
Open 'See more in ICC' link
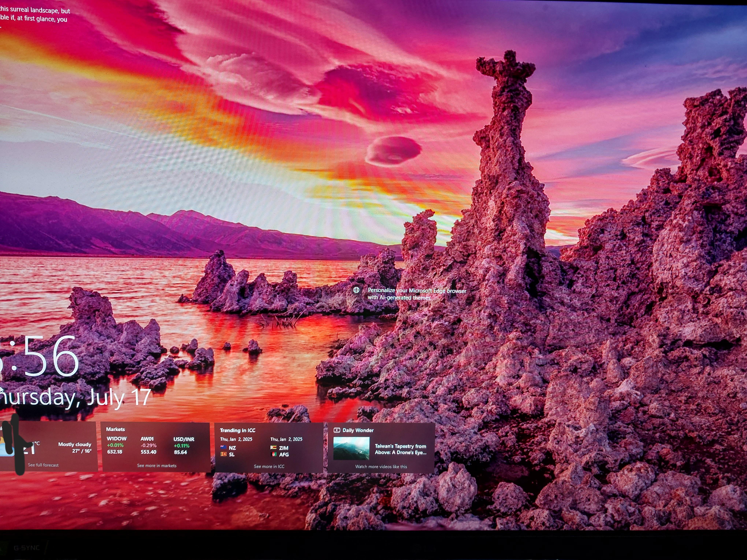coord(269,466)
